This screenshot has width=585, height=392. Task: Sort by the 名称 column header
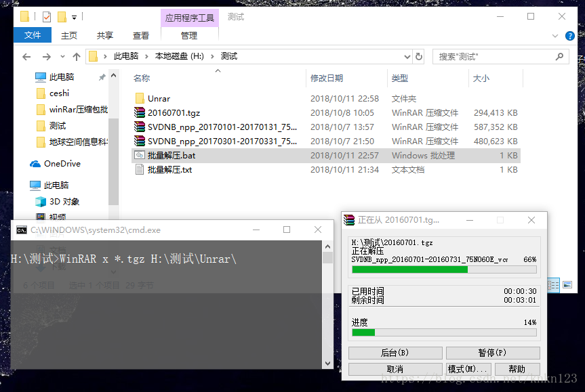tap(142, 79)
